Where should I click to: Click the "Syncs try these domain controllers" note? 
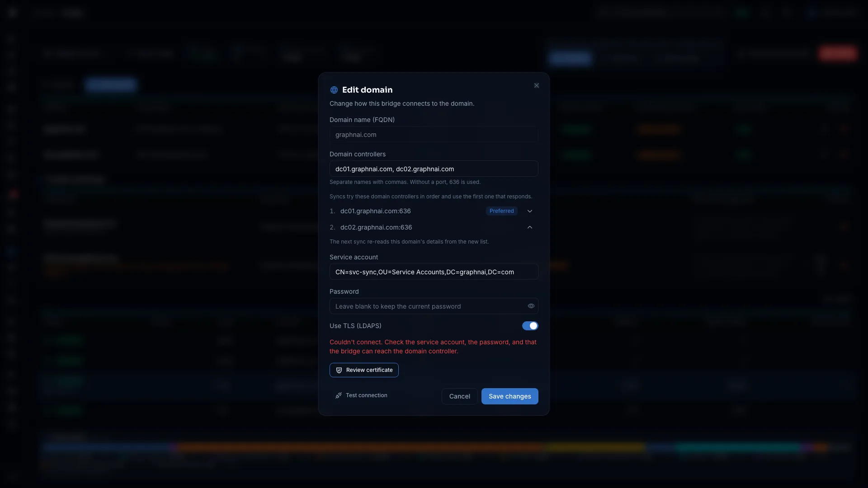pyautogui.click(x=431, y=197)
